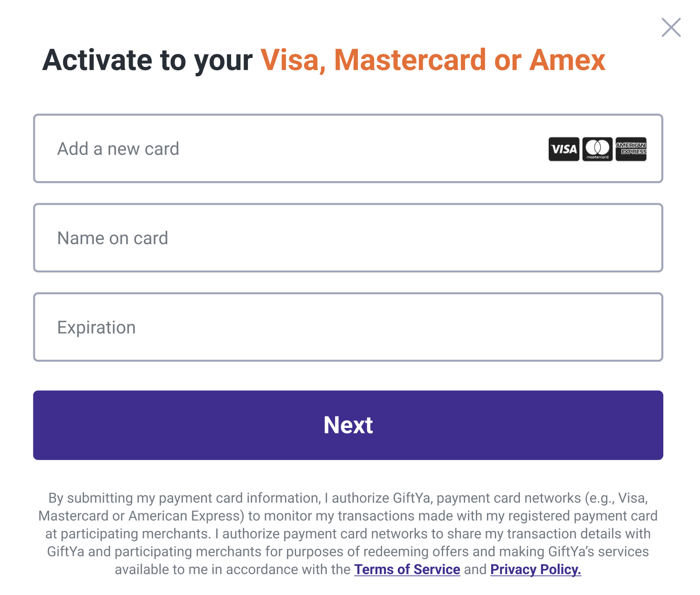Click the purple Next button

[348, 425]
